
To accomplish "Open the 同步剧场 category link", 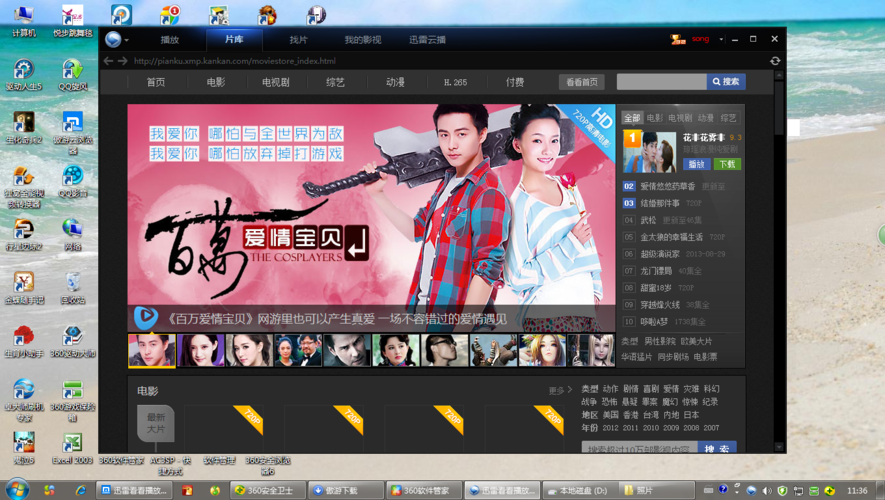I will [x=673, y=357].
